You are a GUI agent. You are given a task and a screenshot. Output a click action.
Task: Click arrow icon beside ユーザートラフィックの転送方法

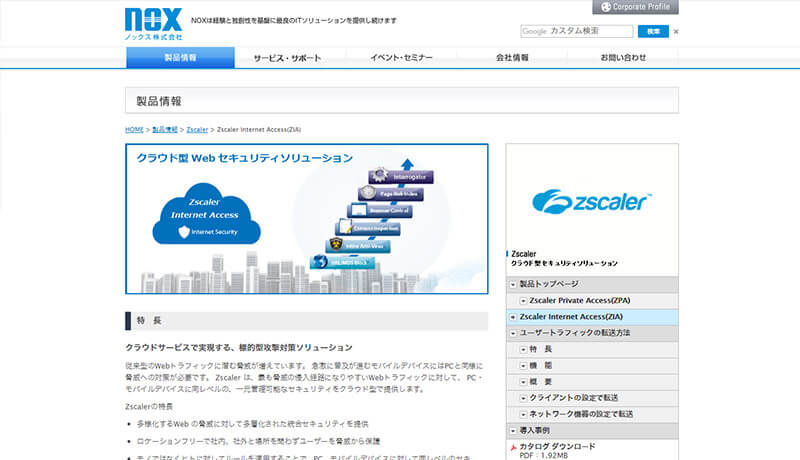(513, 334)
